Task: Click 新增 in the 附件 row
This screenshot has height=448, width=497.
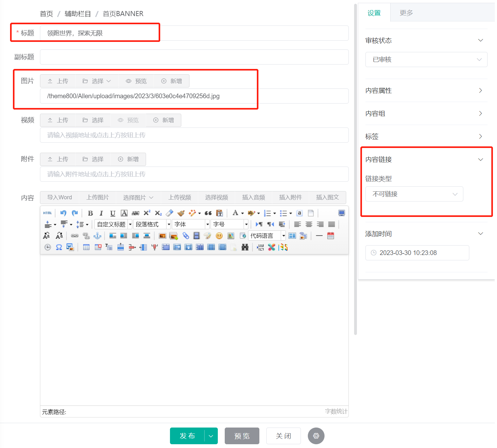Action: click(x=128, y=159)
